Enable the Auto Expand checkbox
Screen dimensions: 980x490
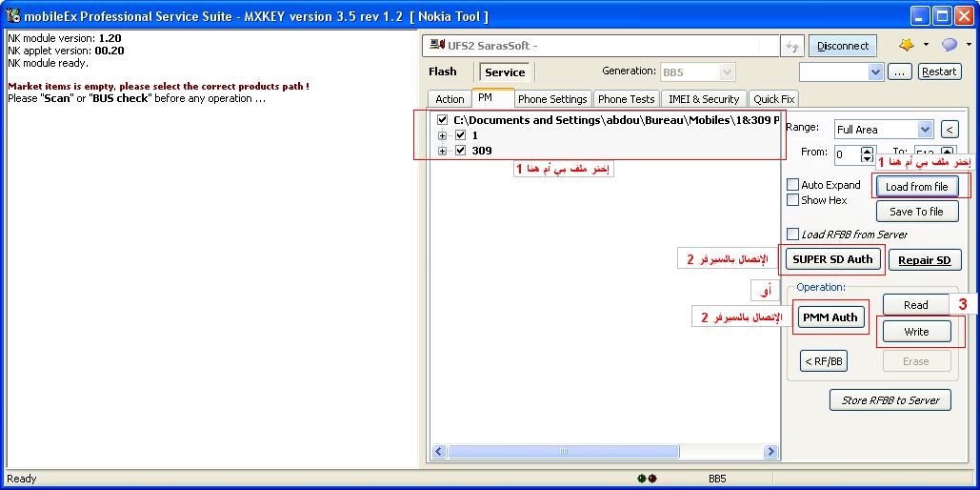point(792,185)
